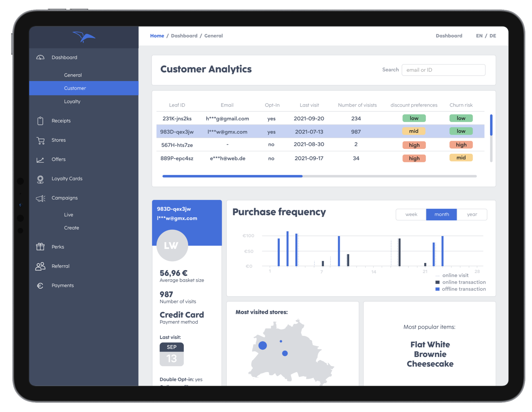Screen dimensions: 532x412
Task: Click the Offers chart icon
Action: pyautogui.click(x=40, y=160)
